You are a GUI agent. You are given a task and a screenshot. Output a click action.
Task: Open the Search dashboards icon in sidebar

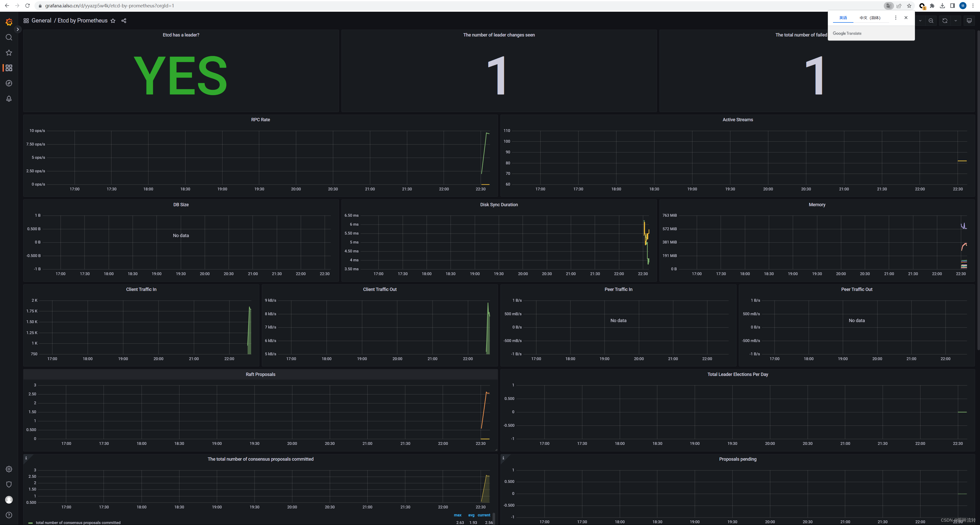[9, 37]
